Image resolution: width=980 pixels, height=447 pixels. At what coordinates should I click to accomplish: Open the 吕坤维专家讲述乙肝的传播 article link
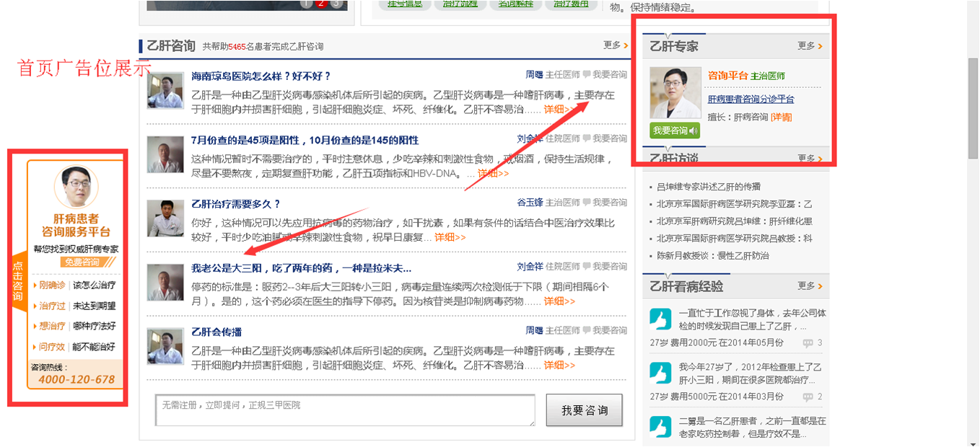pyautogui.click(x=708, y=187)
